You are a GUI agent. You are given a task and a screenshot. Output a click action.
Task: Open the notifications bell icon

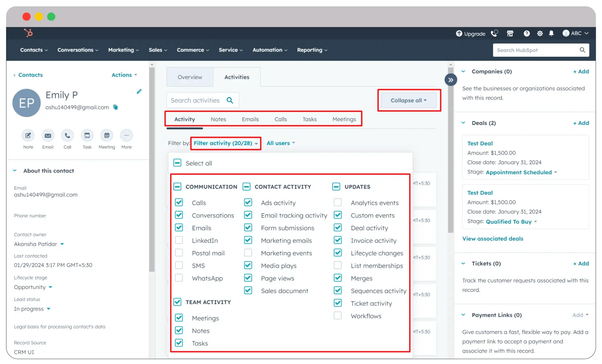(551, 34)
